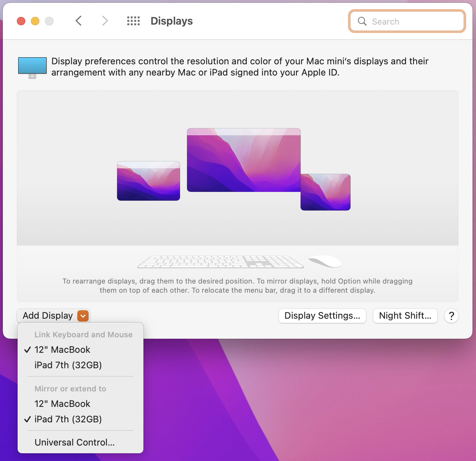The height and width of the screenshot is (461, 476).
Task: Select the lower right display thumbnail
Action: (x=326, y=192)
